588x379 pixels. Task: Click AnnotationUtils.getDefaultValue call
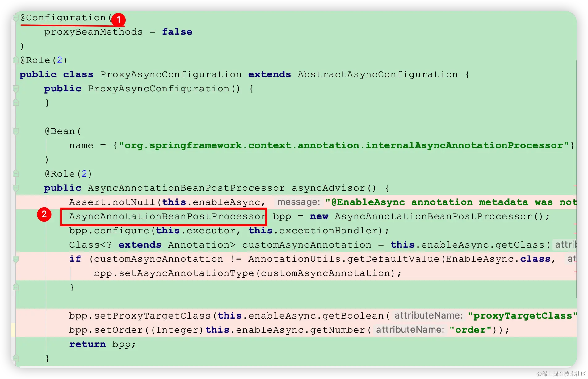[x=344, y=259]
